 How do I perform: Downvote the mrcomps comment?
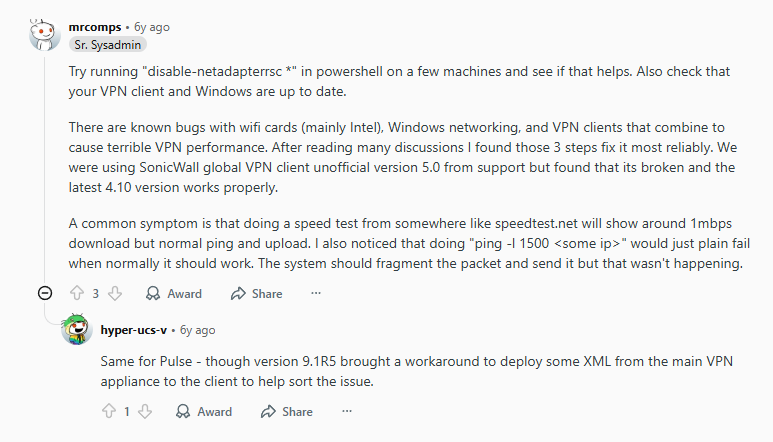(114, 294)
